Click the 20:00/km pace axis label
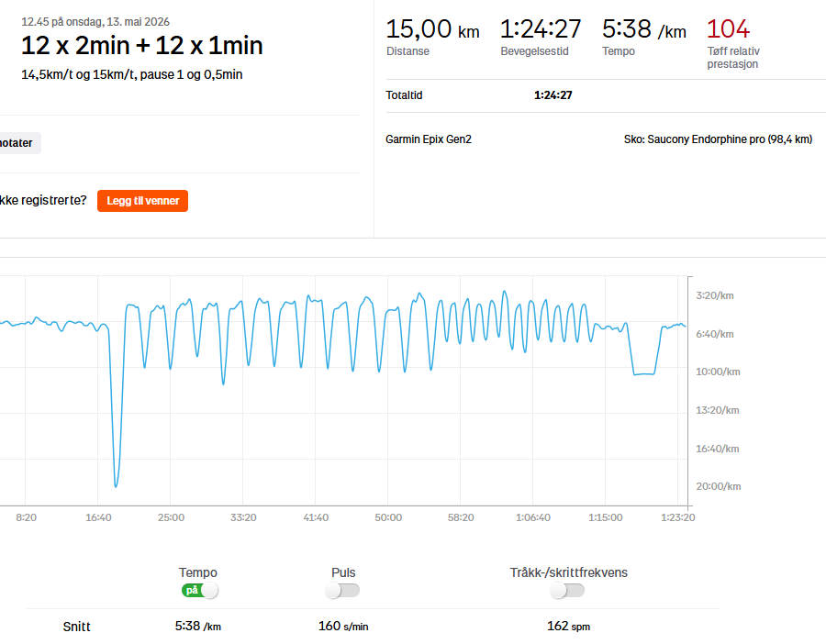 (718, 486)
